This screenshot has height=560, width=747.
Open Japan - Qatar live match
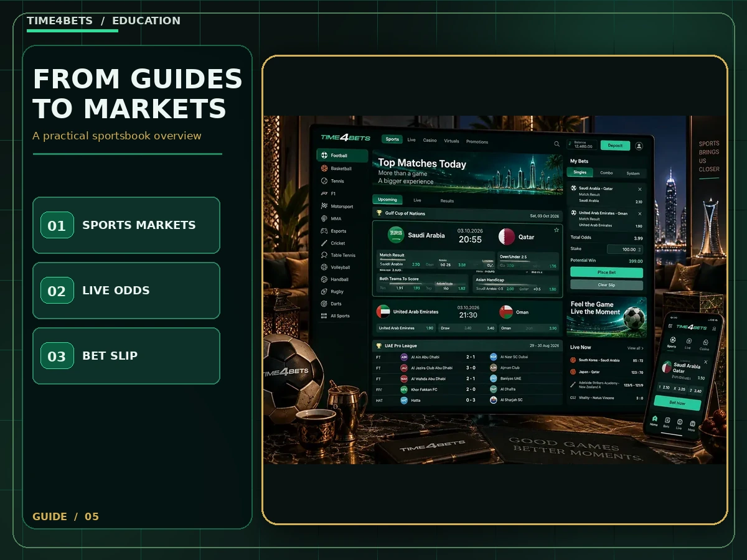pos(606,372)
